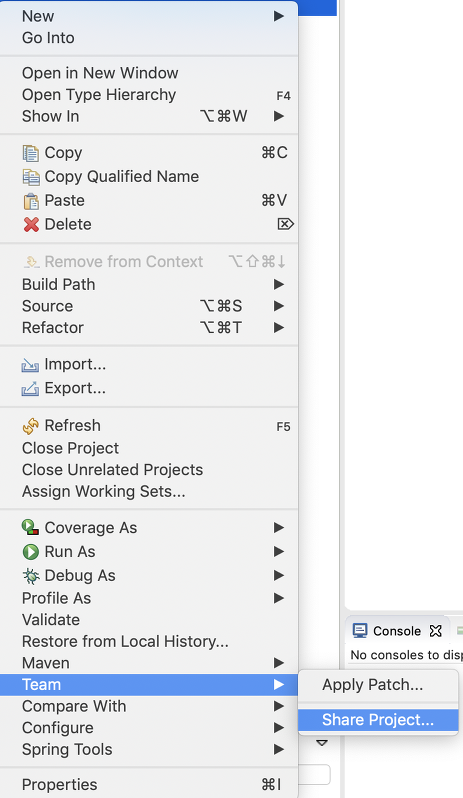This screenshot has height=798, width=463.
Task: Close the Console view tab
Action: pos(436,631)
